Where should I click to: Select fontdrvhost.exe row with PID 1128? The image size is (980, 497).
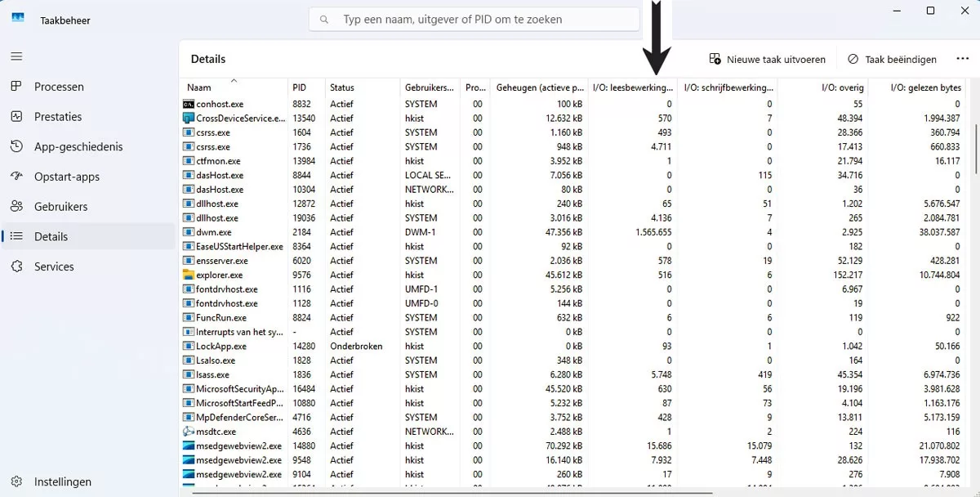[572, 303]
